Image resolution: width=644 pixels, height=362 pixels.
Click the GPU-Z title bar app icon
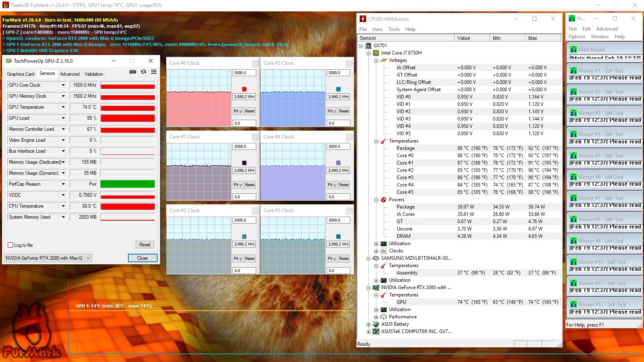click(x=9, y=61)
